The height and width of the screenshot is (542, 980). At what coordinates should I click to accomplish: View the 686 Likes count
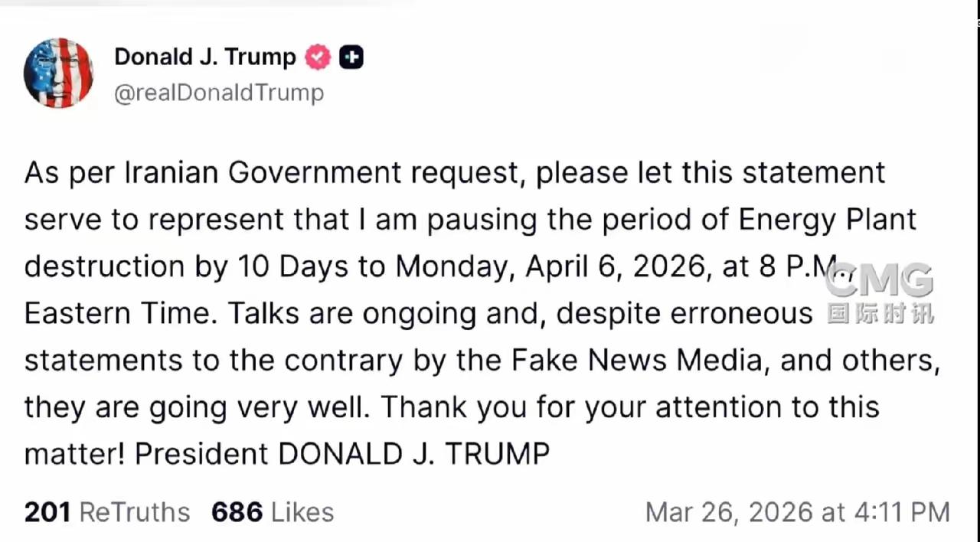(237, 512)
